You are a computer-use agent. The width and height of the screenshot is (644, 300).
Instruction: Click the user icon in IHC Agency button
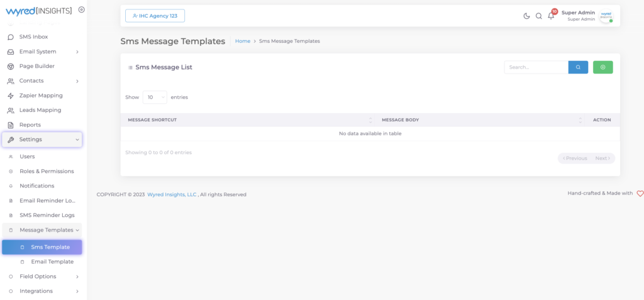point(135,16)
